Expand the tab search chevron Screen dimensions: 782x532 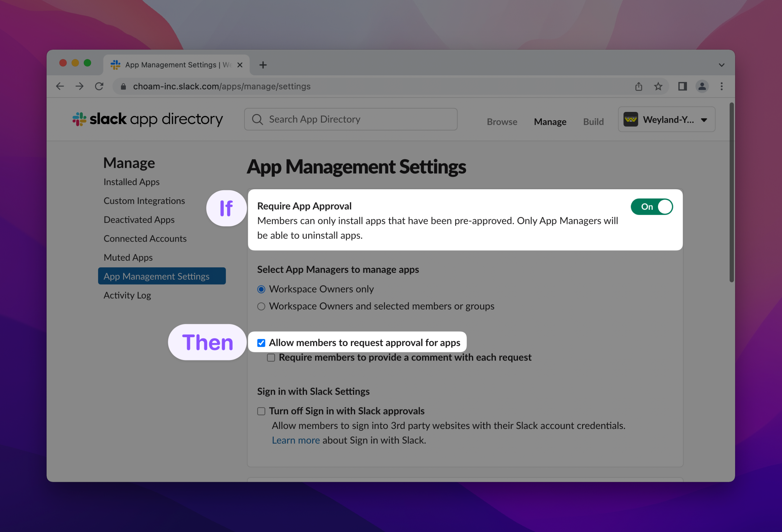click(721, 65)
